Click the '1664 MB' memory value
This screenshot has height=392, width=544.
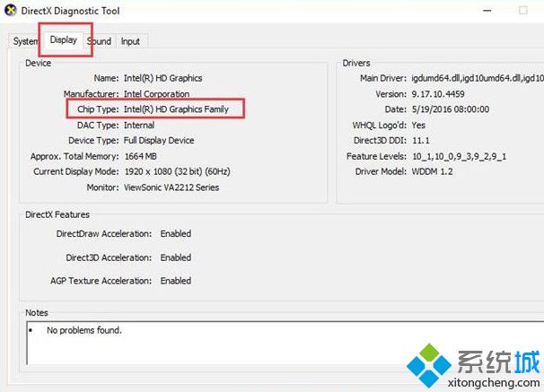coord(141,156)
